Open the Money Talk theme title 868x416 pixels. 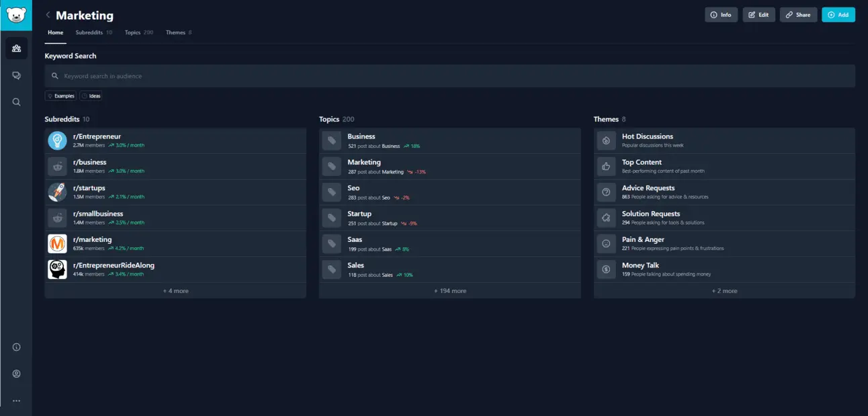tap(640, 265)
